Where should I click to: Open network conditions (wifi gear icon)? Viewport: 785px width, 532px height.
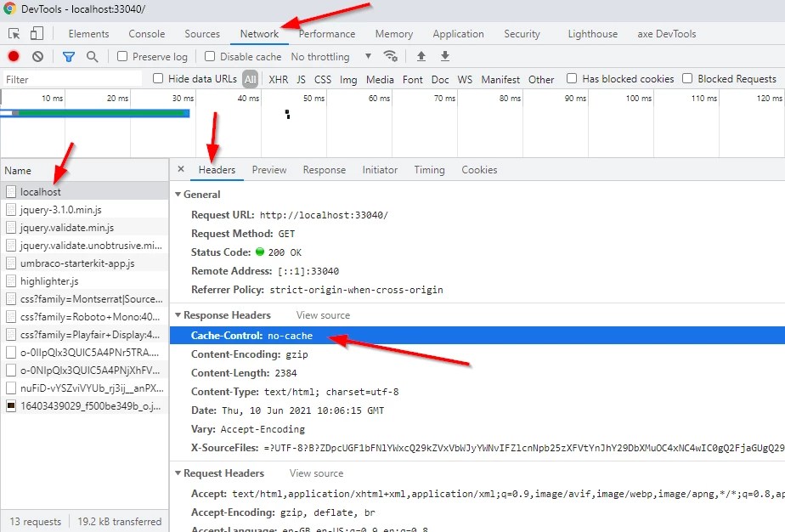tap(391, 56)
